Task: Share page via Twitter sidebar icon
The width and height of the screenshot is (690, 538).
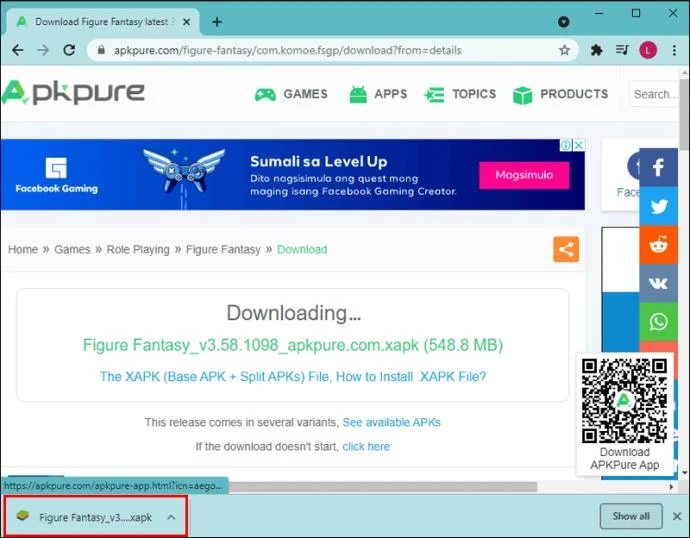Action: click(658, 207)
